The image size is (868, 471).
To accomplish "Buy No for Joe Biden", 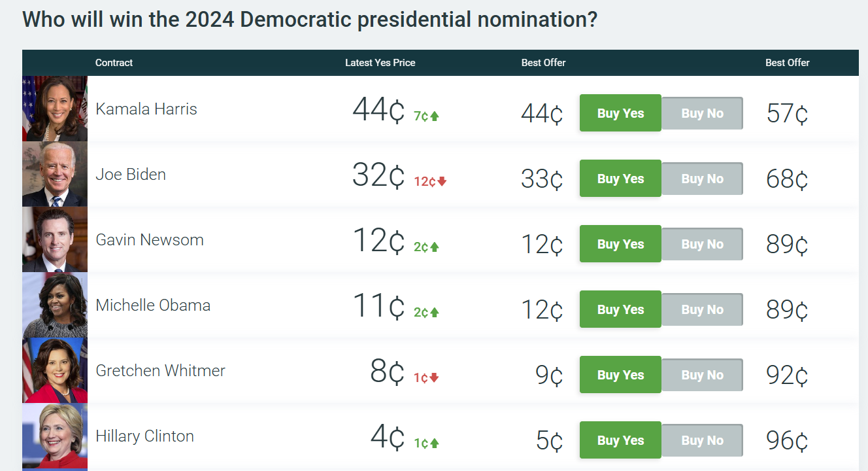I will coord(702,179).
